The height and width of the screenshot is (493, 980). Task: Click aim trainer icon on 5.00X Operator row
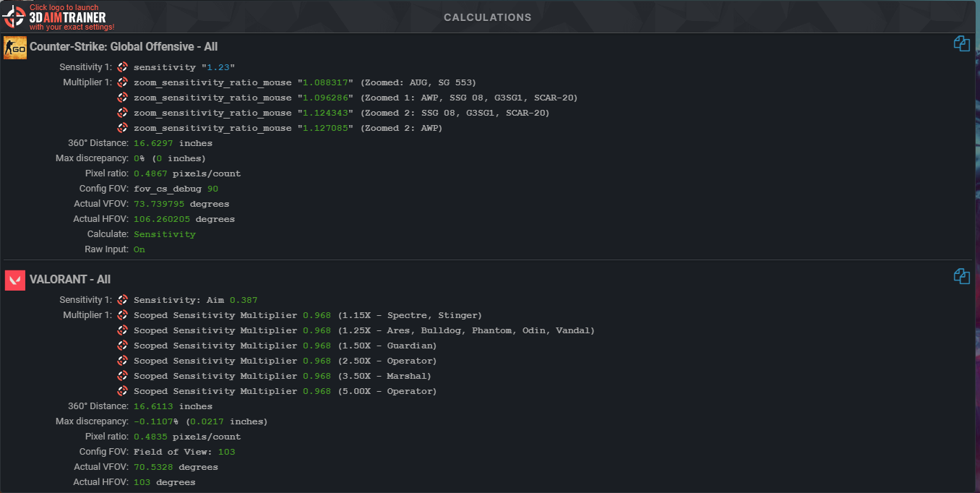tap(123, 391)
